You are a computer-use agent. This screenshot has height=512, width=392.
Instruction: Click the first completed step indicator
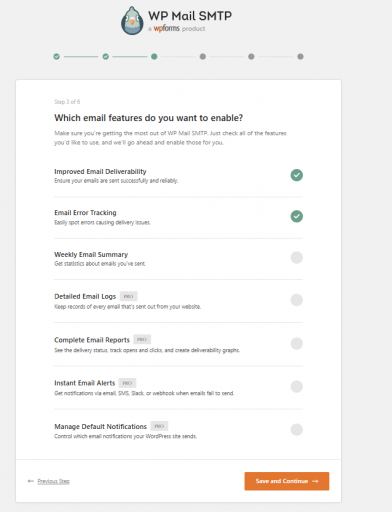[x=57, y=57]
